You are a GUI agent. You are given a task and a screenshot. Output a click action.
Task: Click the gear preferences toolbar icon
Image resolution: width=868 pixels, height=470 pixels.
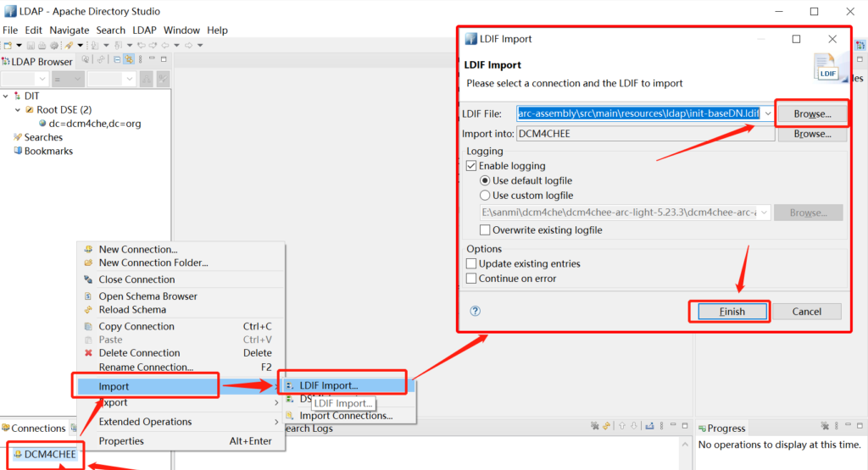point(54,46)
